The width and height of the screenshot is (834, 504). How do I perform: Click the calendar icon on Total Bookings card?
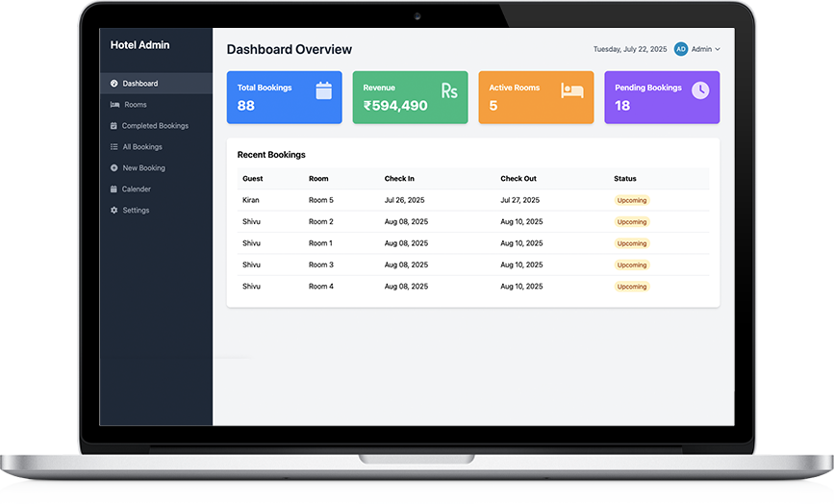323,90
